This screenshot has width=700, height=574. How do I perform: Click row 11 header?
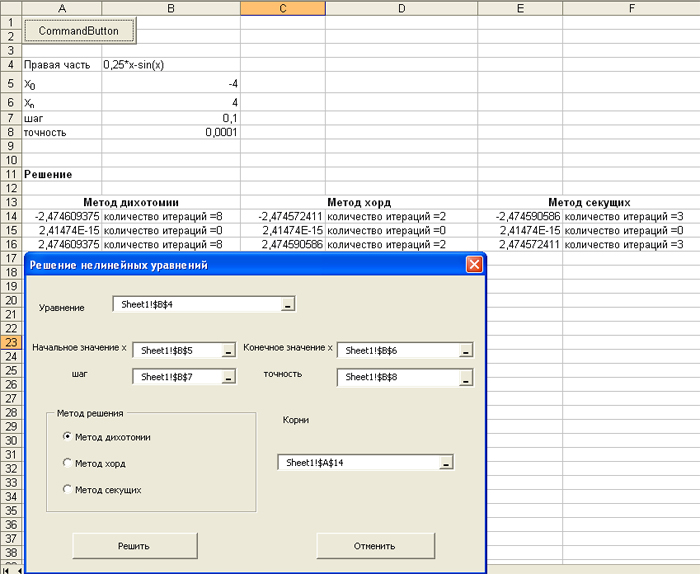(11, 174)
